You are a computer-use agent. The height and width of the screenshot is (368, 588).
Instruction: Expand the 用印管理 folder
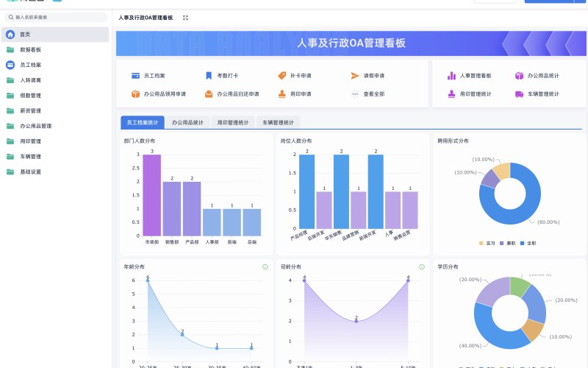55,141
